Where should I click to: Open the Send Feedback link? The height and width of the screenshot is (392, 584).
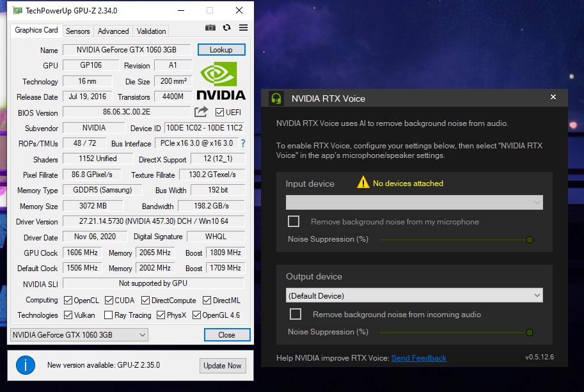(x=418, y=357)
